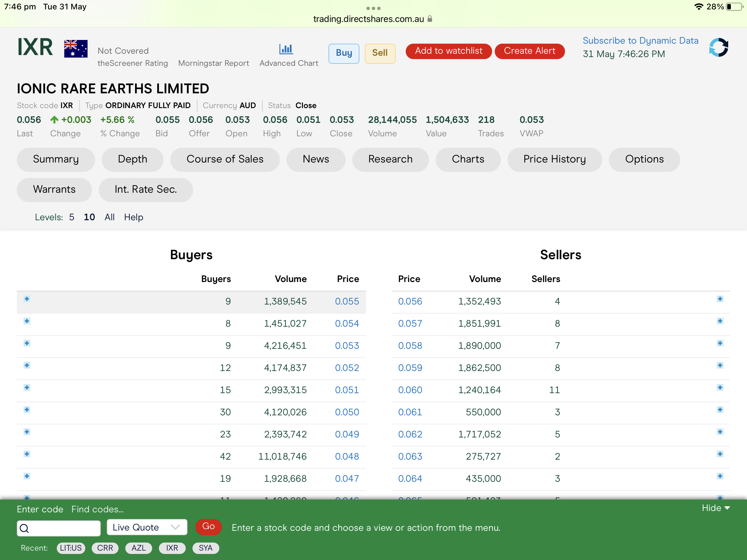Open the Advanced Chart bar icon
The image size is (747, 560).
click(x=286, y=49)
